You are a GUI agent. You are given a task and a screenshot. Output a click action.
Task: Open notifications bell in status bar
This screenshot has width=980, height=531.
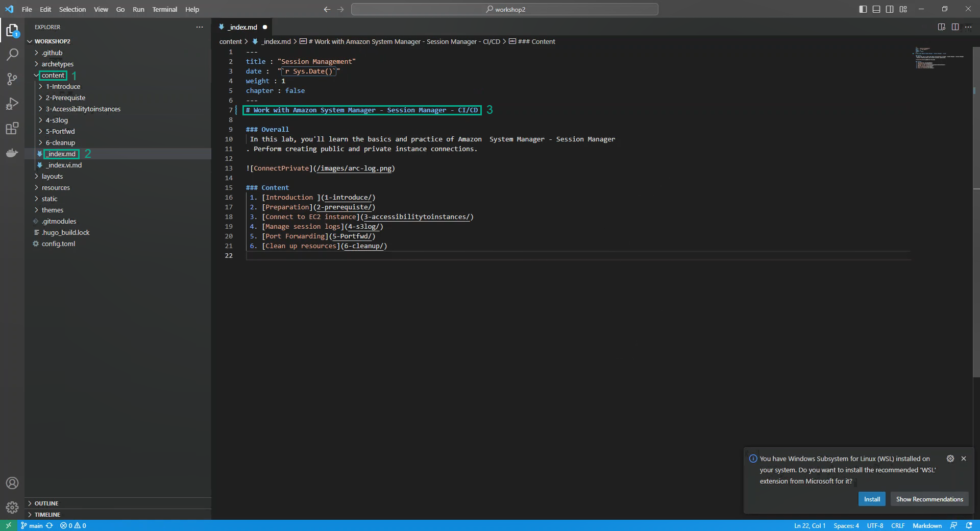coord(969,525)
